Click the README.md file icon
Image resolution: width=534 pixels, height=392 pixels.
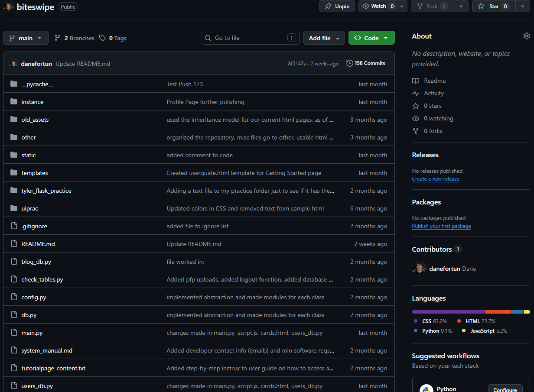[x=14, y=244]
